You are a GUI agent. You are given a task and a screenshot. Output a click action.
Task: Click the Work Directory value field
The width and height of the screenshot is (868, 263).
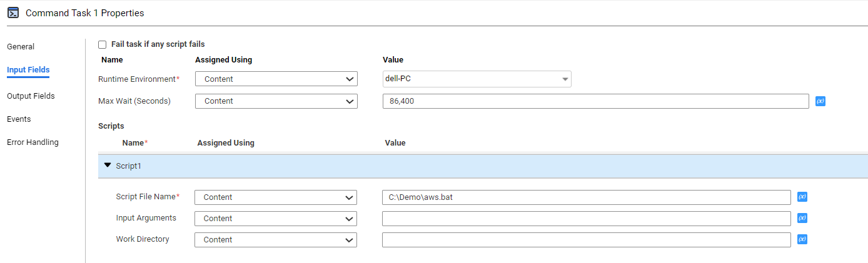pos(587,240)
